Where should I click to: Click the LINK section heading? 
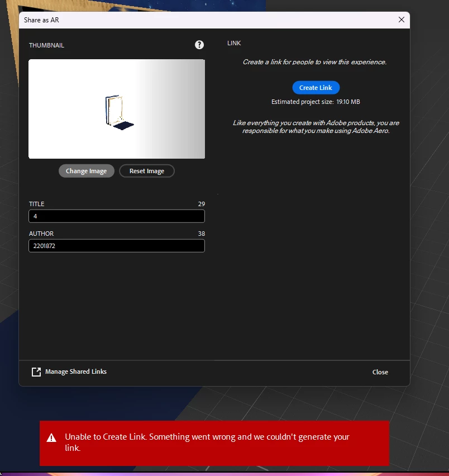click(x=234, y=43)
